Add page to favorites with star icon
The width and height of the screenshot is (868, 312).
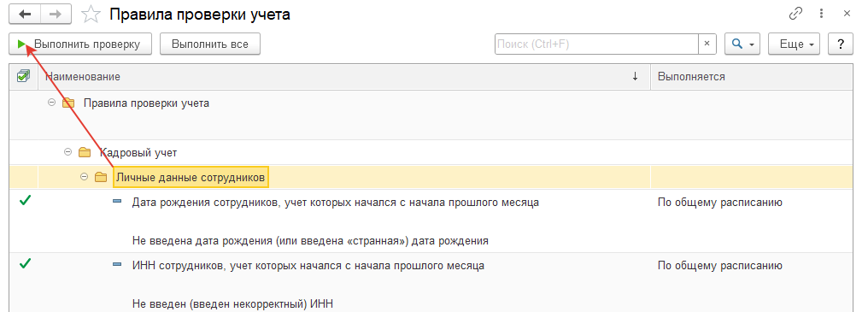91,15
